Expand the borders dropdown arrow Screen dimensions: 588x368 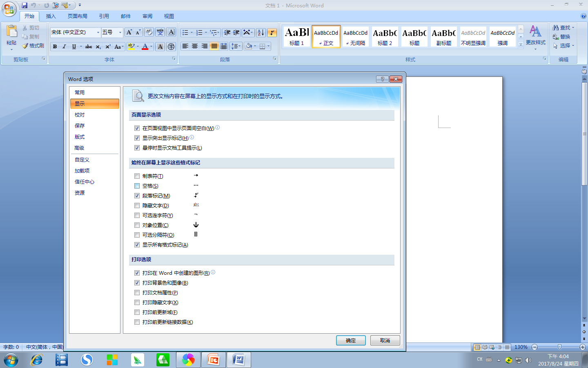coord(268,46)
